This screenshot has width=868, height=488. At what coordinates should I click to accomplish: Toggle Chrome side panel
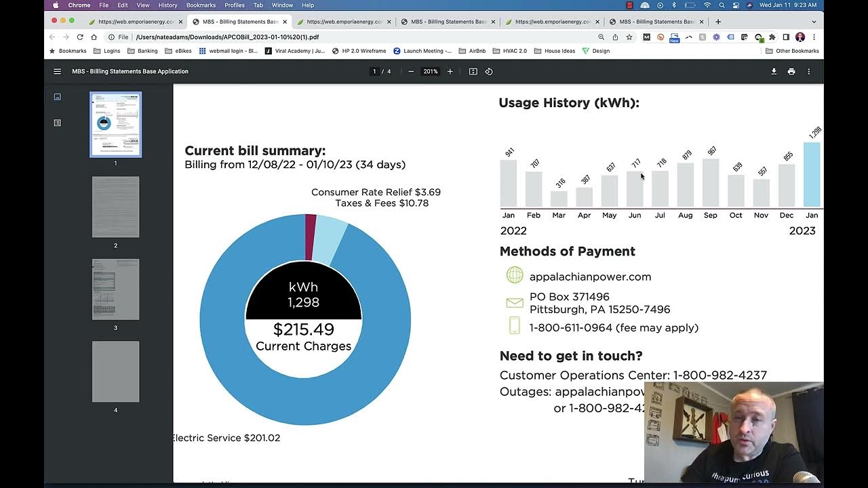(786, 37)
